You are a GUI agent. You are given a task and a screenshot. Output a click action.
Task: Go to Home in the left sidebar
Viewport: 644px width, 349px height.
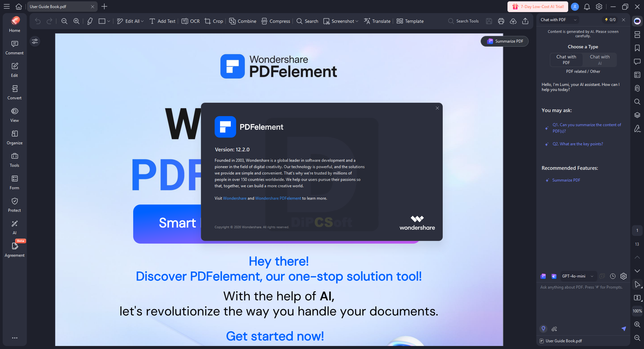(14, 24)
